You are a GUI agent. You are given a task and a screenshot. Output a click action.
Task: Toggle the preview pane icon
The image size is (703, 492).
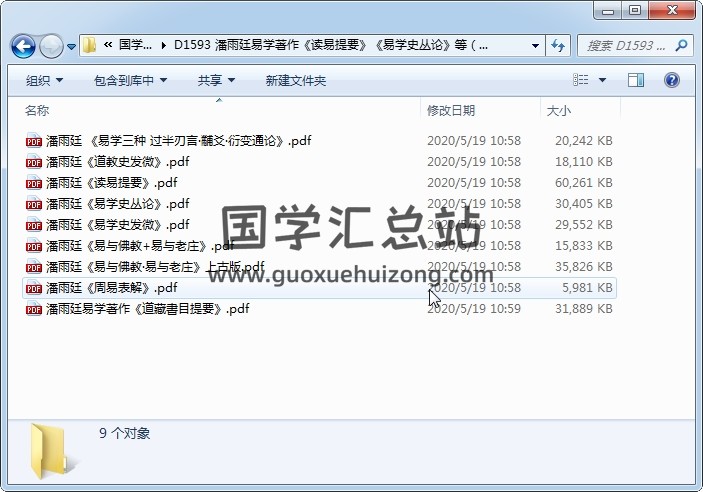coord(636,80)
